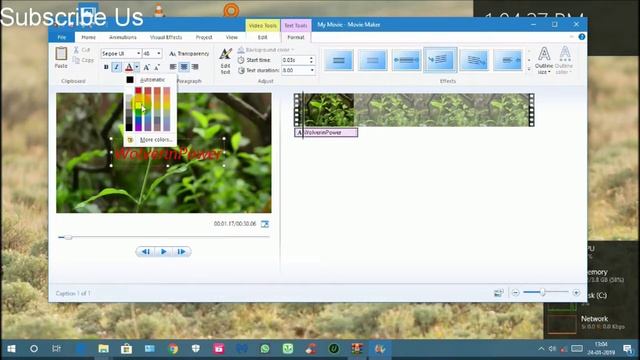
Task: Click the preview seek slider handle
Action: pos(68,237)
